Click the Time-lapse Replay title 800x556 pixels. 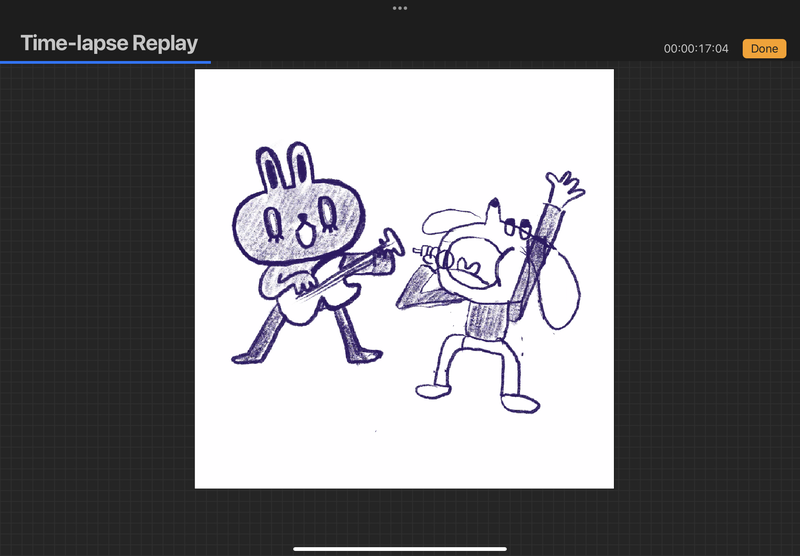tap(109, 43)
